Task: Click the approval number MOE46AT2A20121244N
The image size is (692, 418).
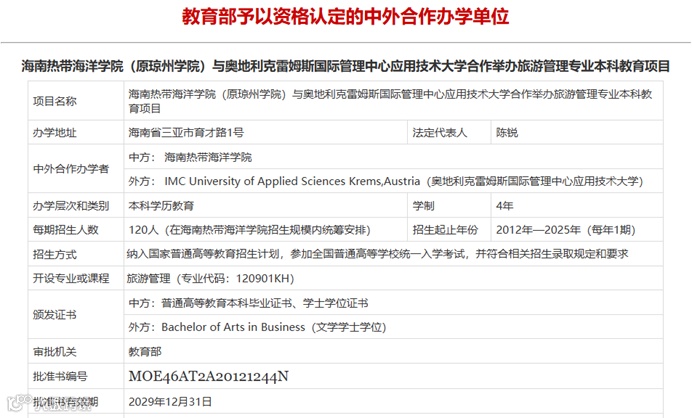Action: pos(208,376)
